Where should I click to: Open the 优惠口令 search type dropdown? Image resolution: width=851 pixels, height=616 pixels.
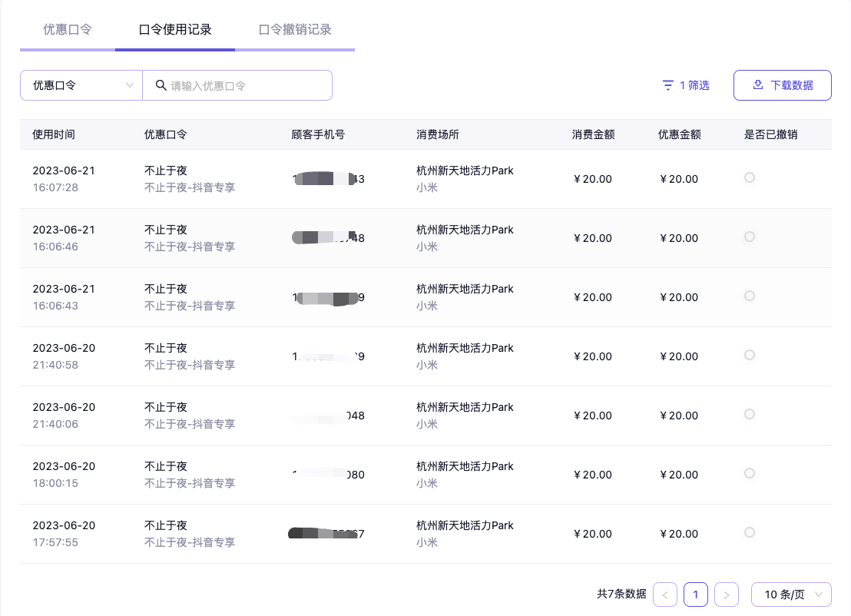[x=81, y=85]
